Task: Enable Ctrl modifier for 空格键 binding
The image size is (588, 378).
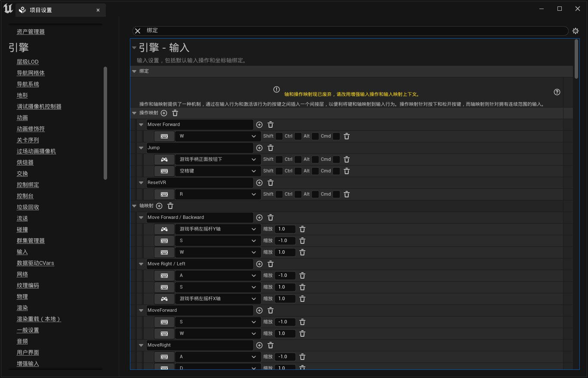Action: coord(298,171)
